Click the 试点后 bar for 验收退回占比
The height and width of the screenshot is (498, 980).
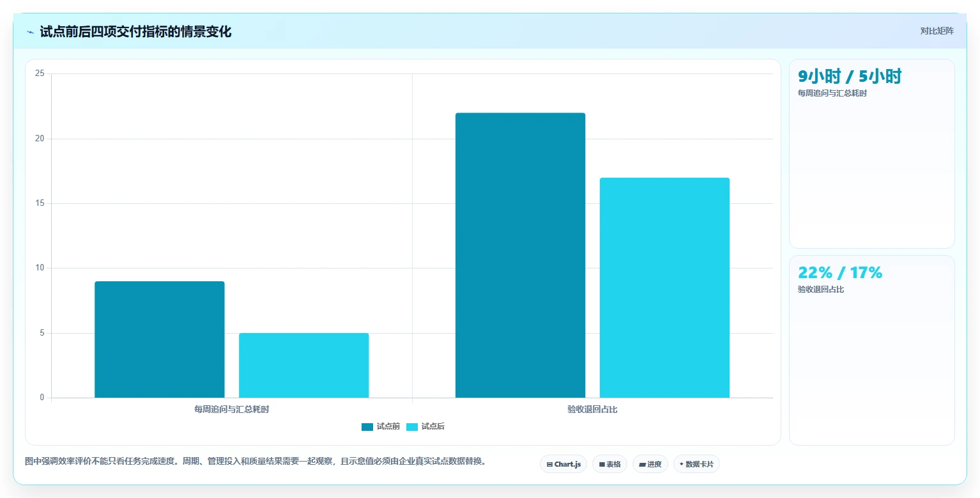coord(664,288)
